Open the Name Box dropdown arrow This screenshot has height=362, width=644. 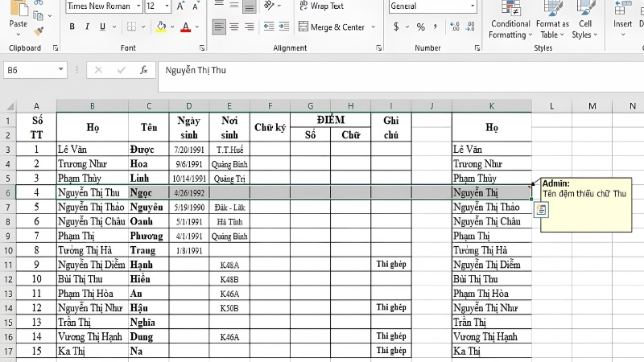tap(60, 69)
